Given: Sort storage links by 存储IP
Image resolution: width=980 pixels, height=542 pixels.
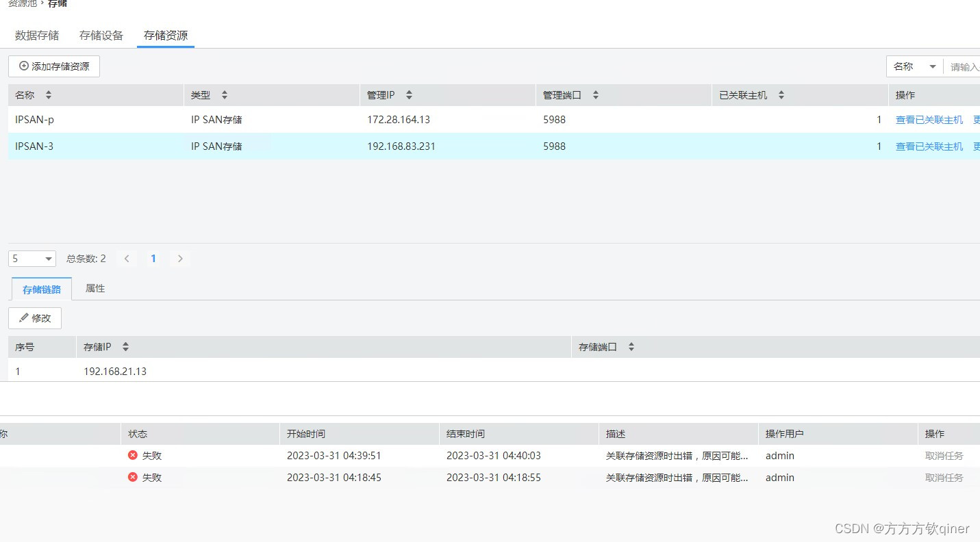Looking at the screenshot, I should pyautogui.click(x=125, y=347).
